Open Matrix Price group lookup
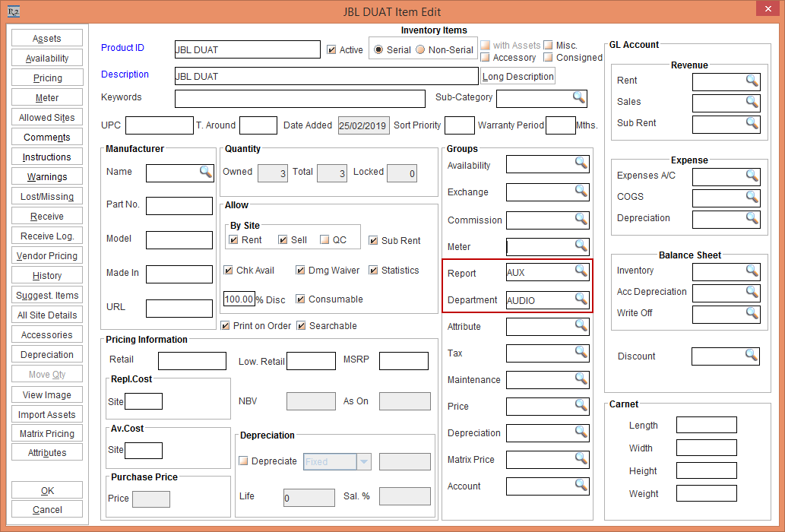Image resolution: width=785 pixels, height=532 pixels. [x=581, y=458]
